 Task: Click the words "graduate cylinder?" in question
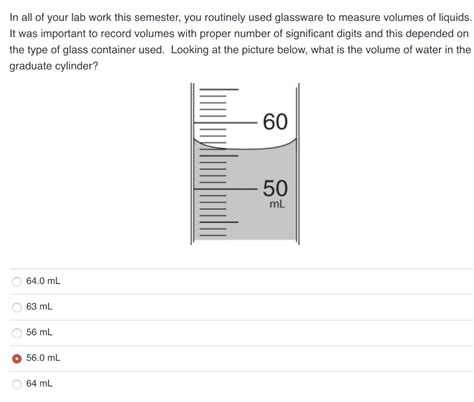point(54,66)
